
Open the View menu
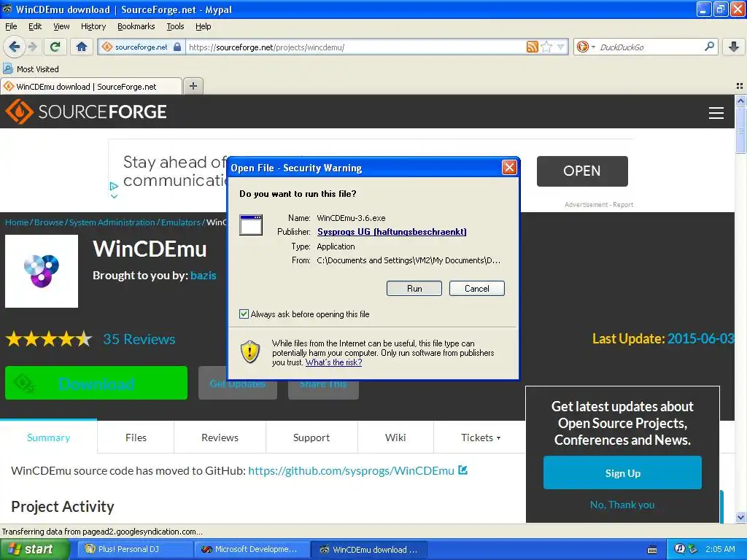(x=61, y=26)
